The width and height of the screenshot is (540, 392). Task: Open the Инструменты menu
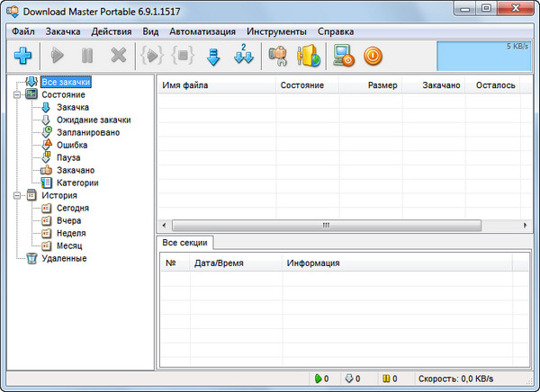(x=276, y=31)
